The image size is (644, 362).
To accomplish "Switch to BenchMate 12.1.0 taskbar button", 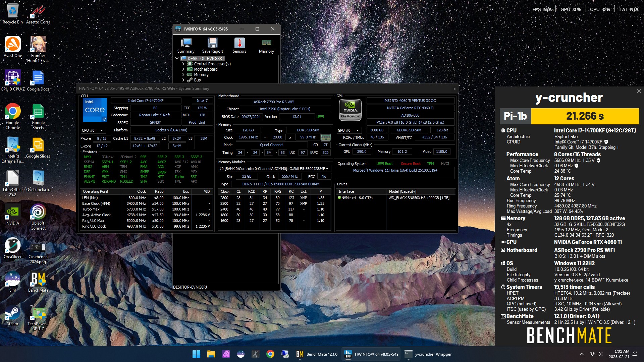I will [x=317, y=354].
